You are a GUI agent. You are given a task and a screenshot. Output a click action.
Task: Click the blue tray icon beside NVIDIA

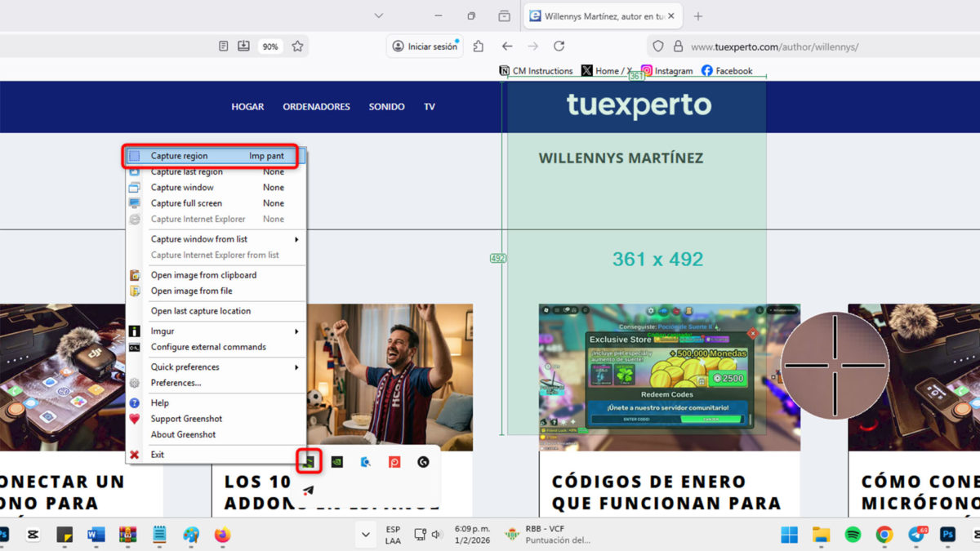(x=366, y=462)
